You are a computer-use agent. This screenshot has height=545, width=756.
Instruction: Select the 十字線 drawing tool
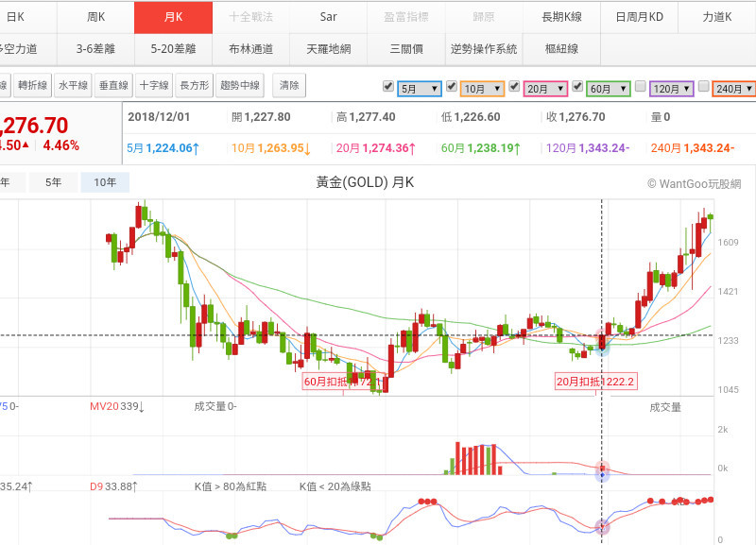click(154, 86)
